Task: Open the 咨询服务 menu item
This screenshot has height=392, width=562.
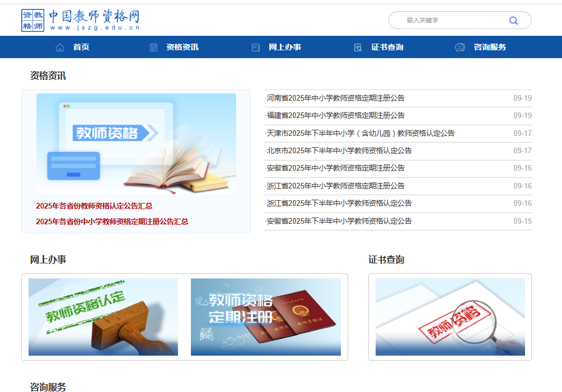Action: tap(490, 47)
